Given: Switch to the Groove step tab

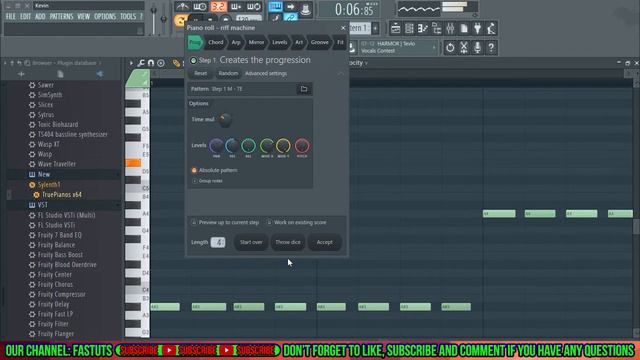Looking at the screenshot, I should click(x=320, y=42).
